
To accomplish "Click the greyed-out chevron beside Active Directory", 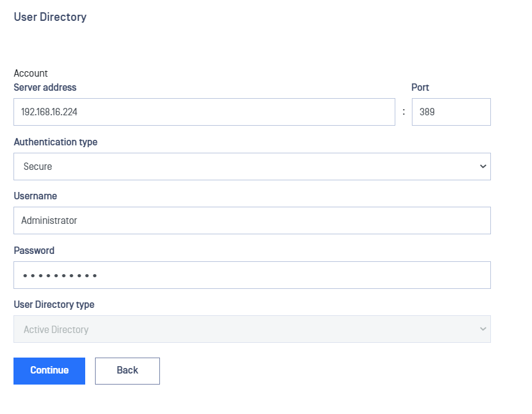I will tap(483, 329).
